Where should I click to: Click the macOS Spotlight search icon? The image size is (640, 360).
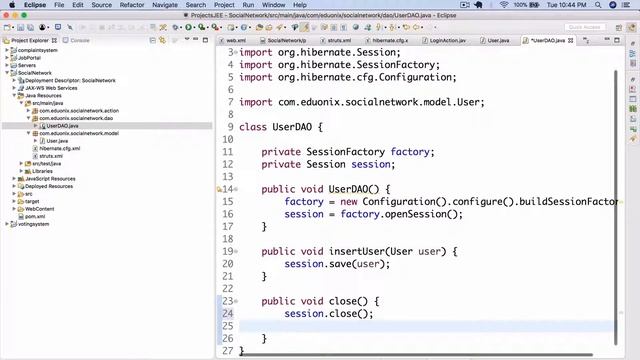point(598,5)
